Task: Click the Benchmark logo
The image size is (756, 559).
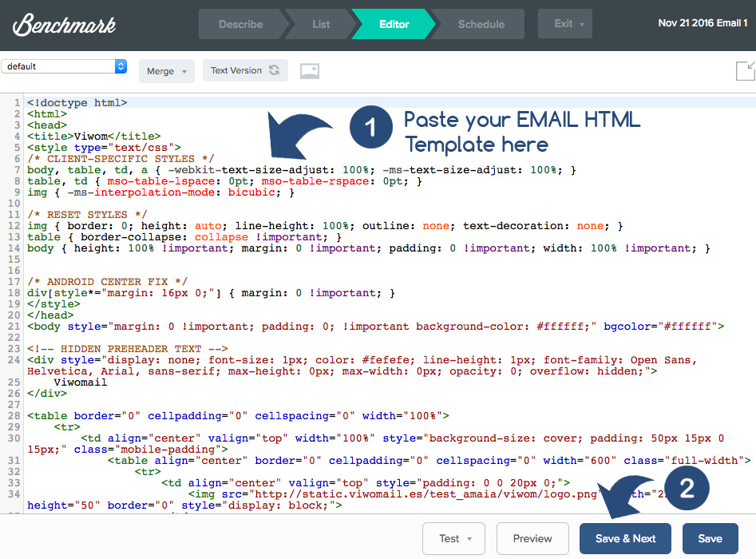Action: coord(62,24)
